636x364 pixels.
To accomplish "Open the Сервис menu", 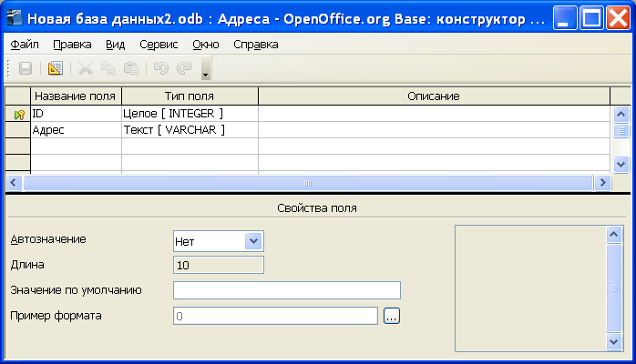I will [x=159, y=44].
